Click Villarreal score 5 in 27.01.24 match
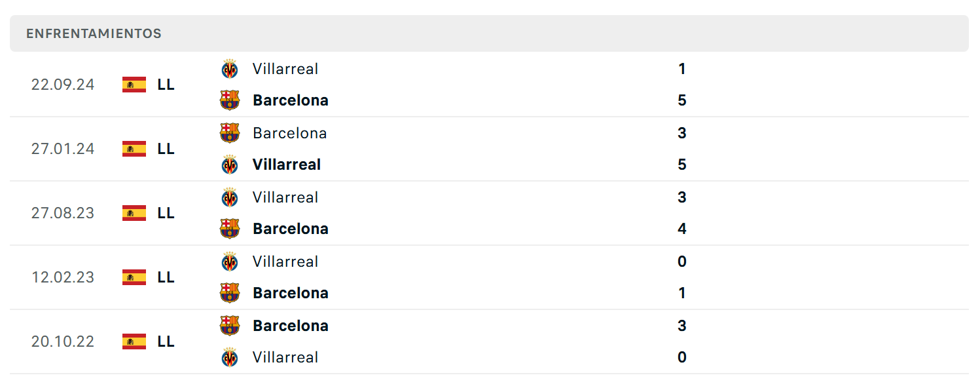Image resolution: width=980 pixels, height=390 pixels. click(682, 165)
